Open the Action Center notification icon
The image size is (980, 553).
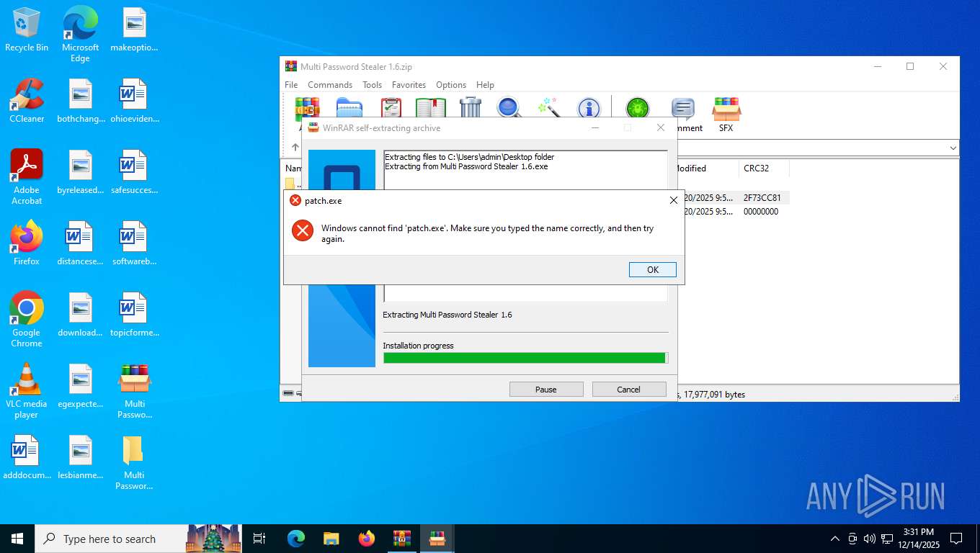tap(956, 539)
